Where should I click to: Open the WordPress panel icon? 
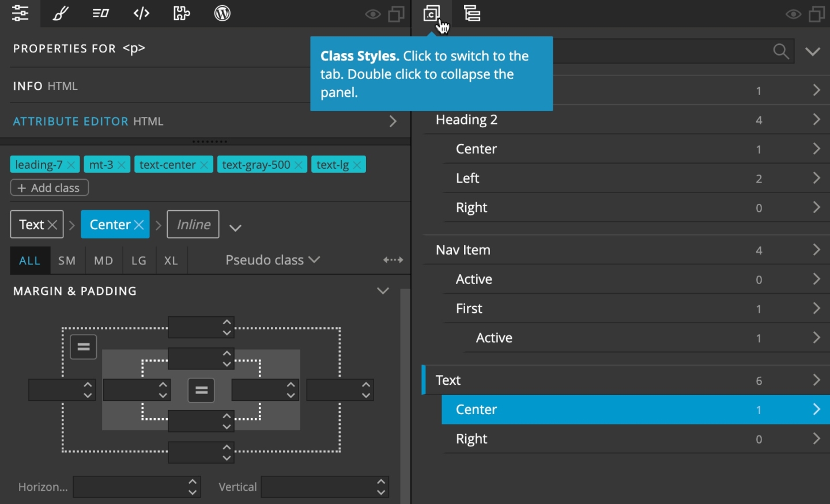(222, 13)
